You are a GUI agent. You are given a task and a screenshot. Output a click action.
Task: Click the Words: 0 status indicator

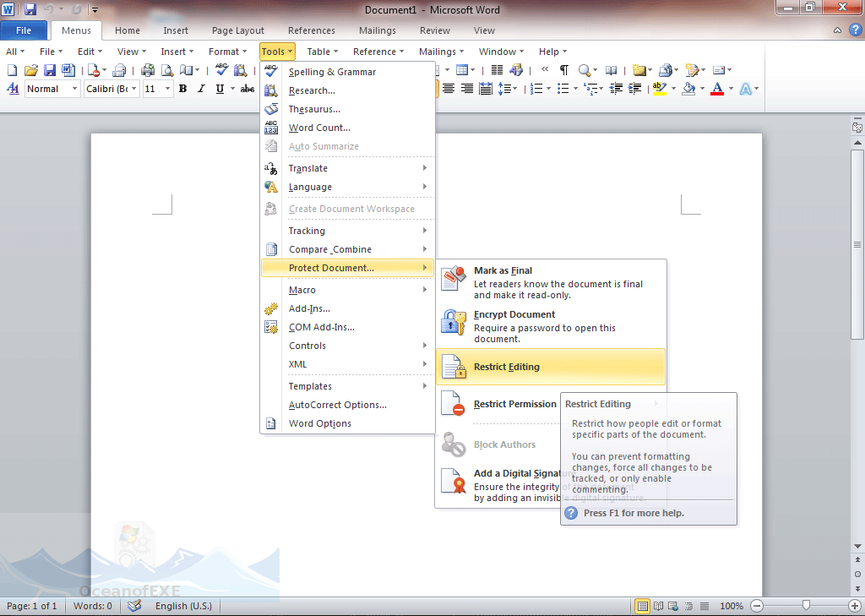point(93,606)
